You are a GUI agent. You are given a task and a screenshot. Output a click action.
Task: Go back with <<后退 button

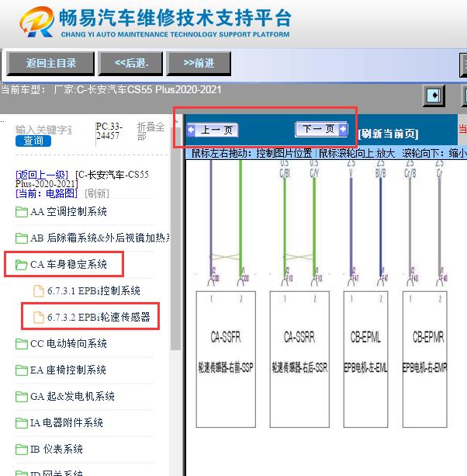pyautogui.click(x=130, y=63)
